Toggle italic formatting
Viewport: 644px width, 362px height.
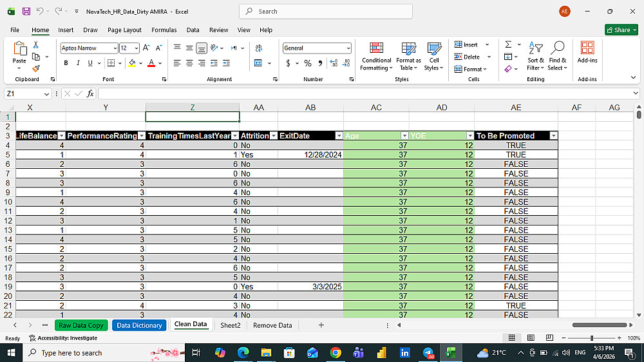pos(78,63)
